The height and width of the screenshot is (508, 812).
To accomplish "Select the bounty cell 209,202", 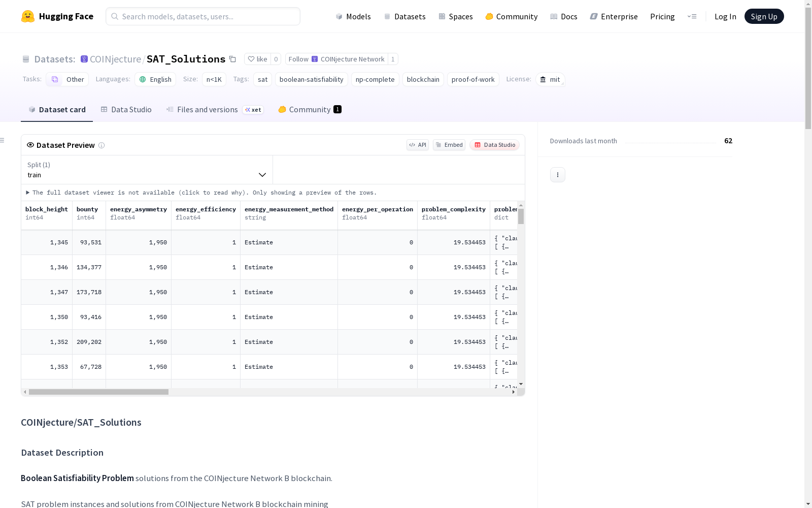I will (x=89, y=342).
